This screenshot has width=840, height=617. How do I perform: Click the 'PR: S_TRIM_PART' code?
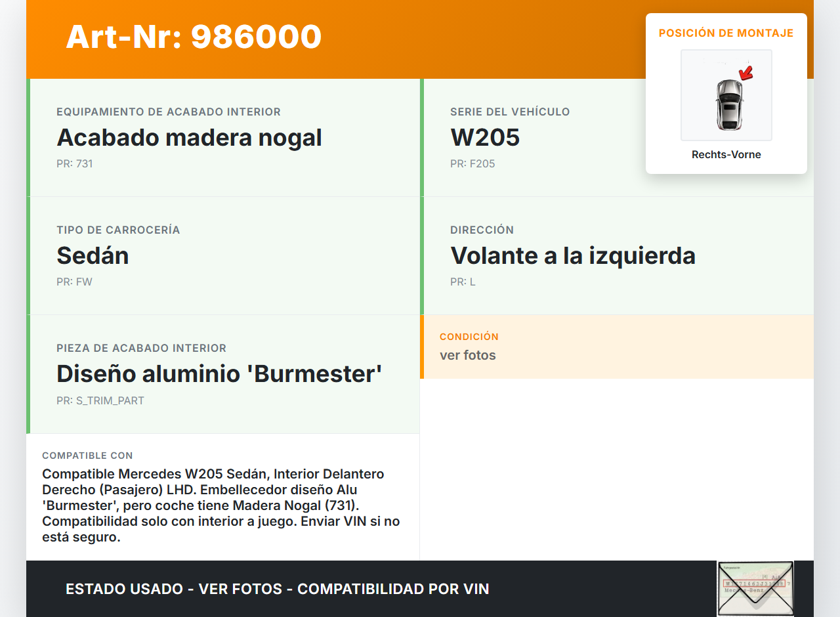tap(100, 400)
